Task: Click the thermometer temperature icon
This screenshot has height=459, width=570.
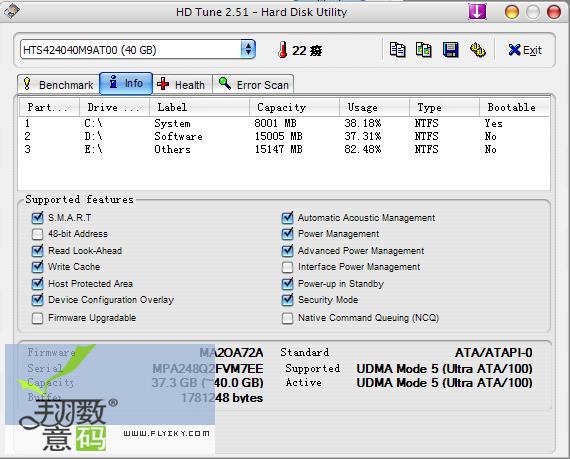Action: click(x=282, y=50)
